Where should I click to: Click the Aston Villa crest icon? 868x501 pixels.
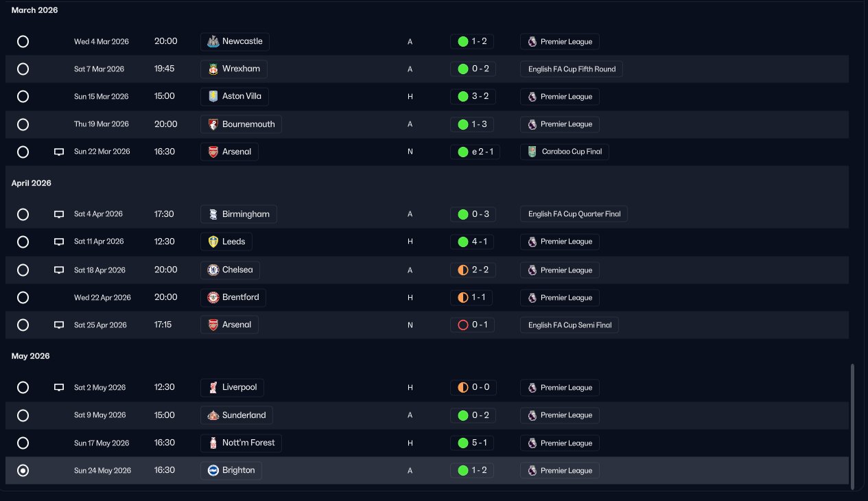tap(213, 97)
